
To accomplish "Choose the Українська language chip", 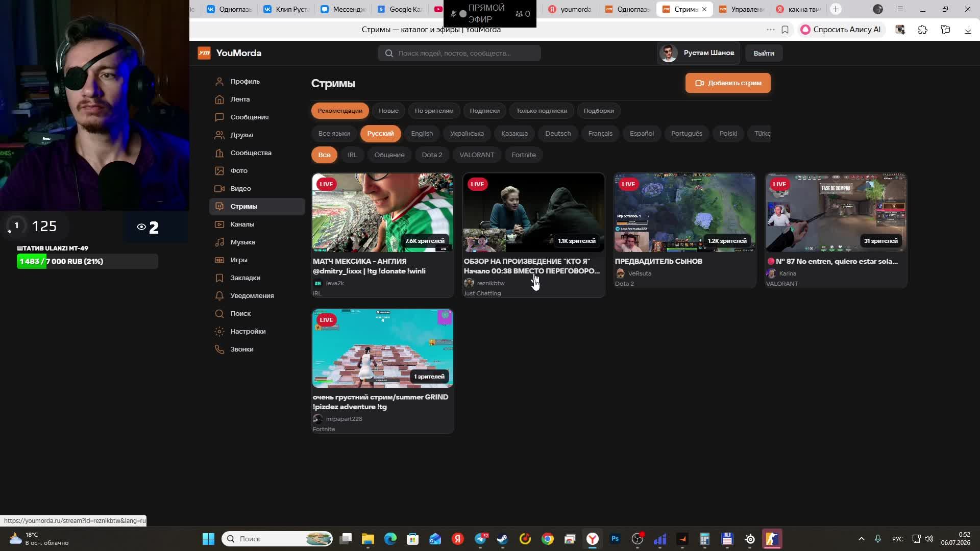I will [x=467, y=134].
